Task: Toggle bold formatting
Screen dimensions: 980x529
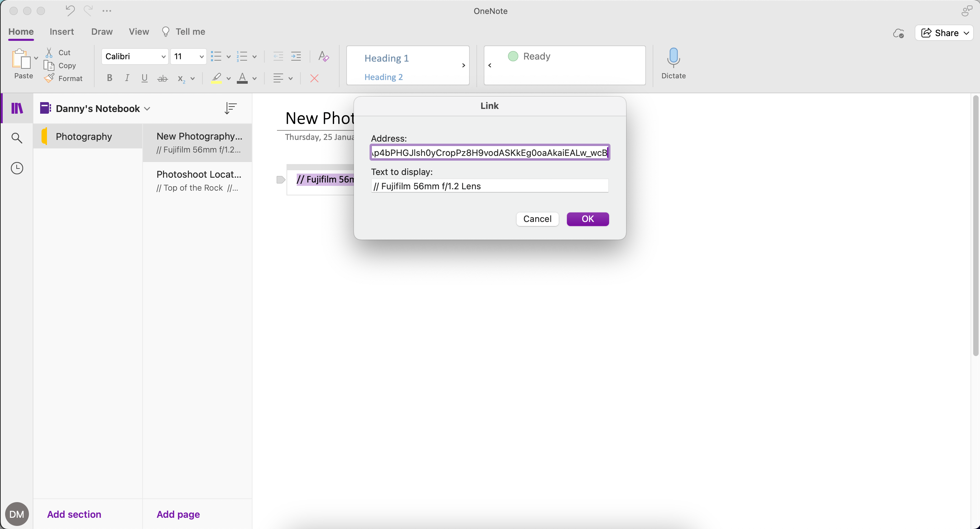Action: (110, 78)
